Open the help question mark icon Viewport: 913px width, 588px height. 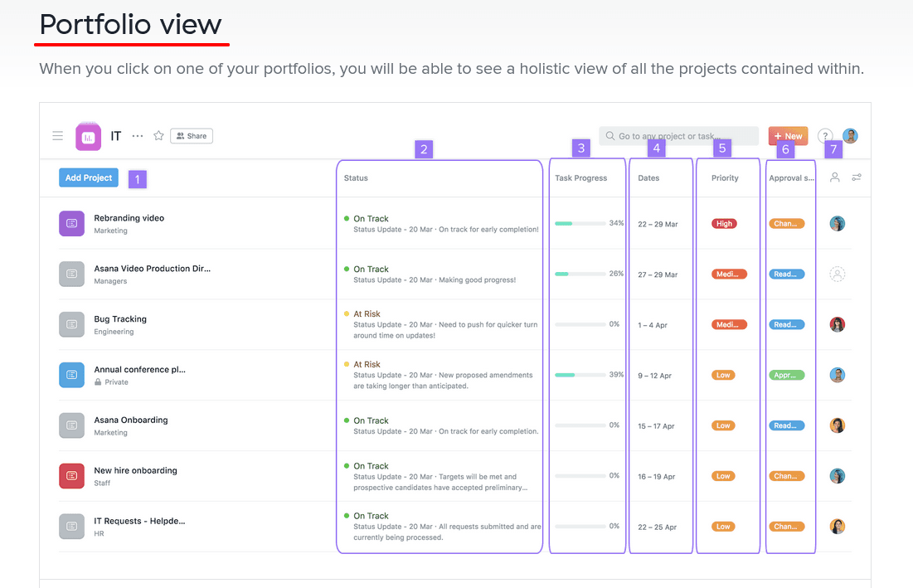(824, 136)
